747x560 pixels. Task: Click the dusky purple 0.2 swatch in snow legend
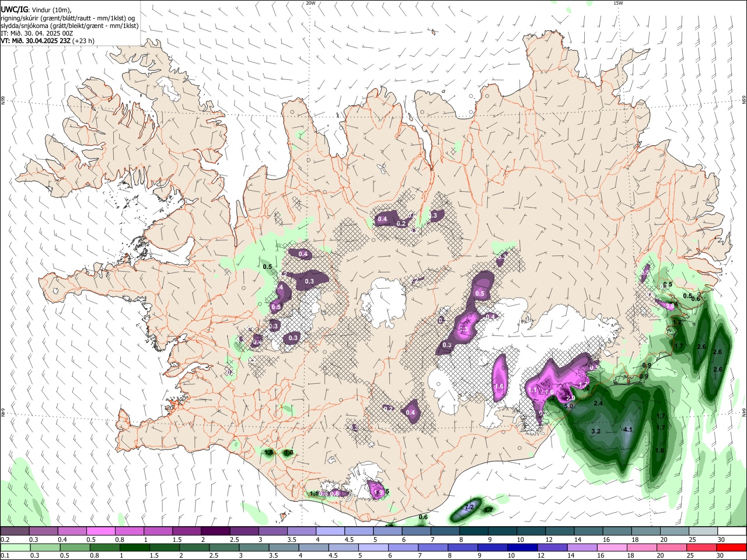pyautogui.click(x=15, y=531)
